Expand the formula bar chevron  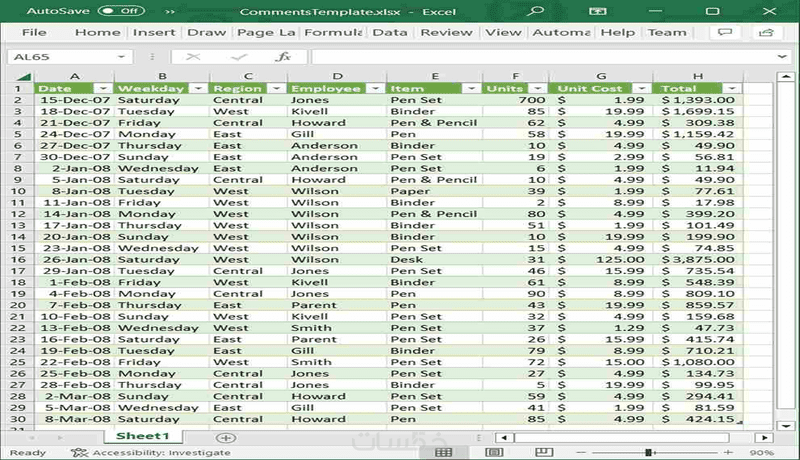(x=782, y=57)
